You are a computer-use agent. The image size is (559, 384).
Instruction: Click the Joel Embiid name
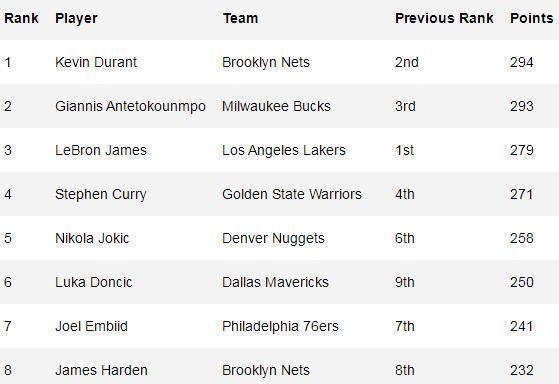tap(92, 326)
